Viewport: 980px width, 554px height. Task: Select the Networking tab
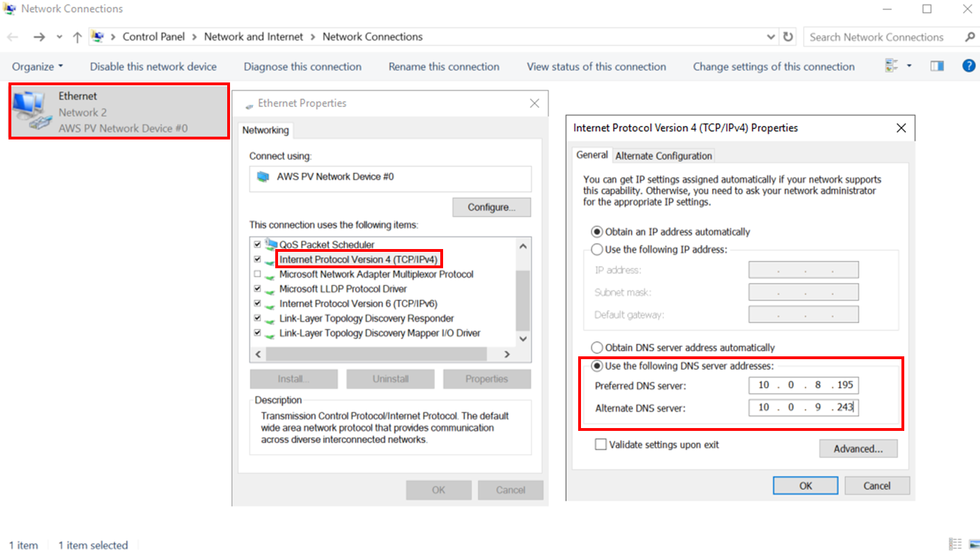click(265, 130)
